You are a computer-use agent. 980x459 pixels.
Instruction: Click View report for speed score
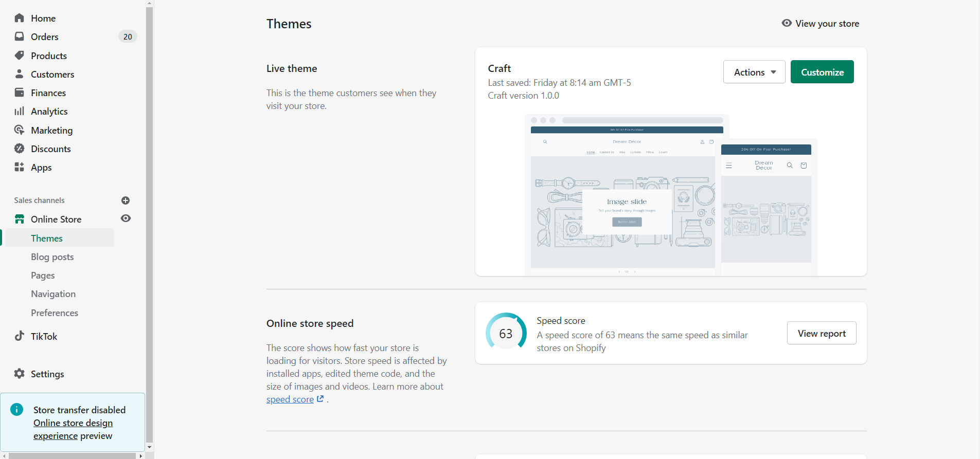[821, 333]
